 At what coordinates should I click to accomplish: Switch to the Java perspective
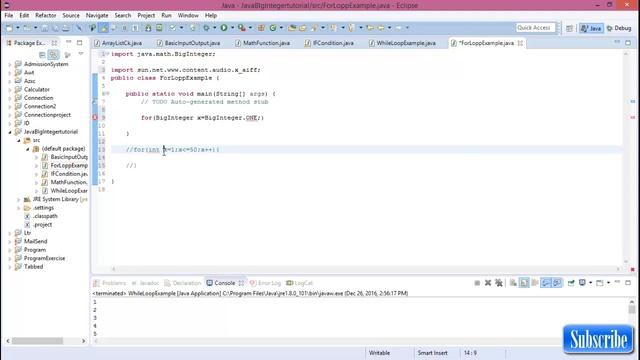pos(591,28)
